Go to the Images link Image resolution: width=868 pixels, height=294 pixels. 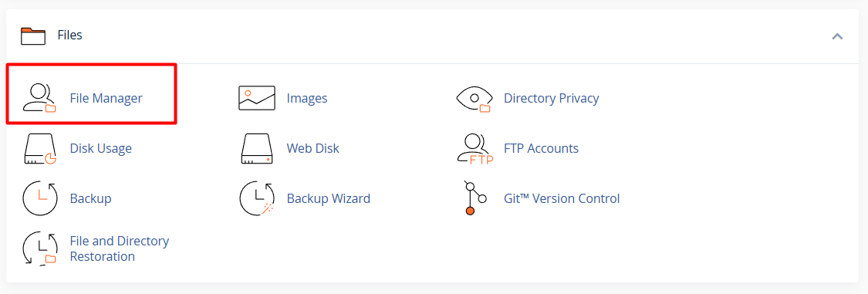click(x=306, y=99)
